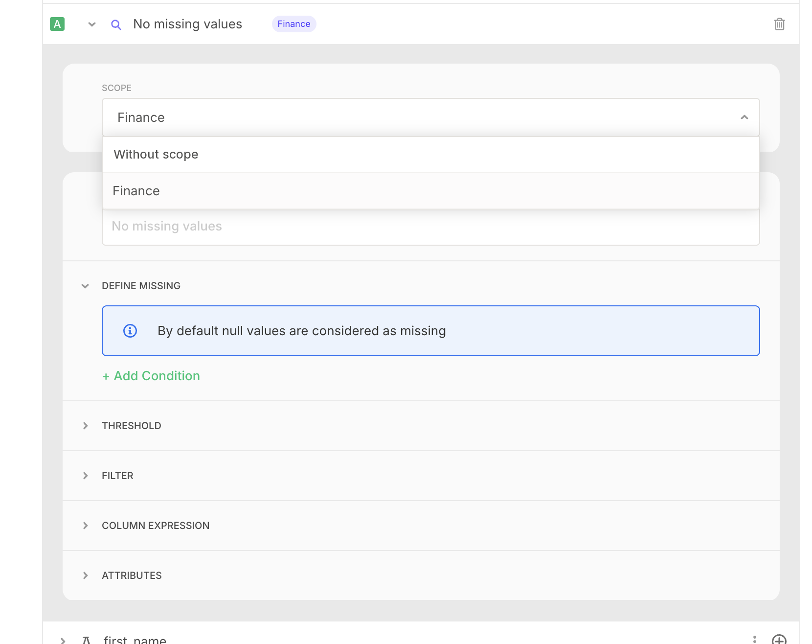Expand the Column Expression section
This screenshot has width=812, height=644.
tap(86, 526)
